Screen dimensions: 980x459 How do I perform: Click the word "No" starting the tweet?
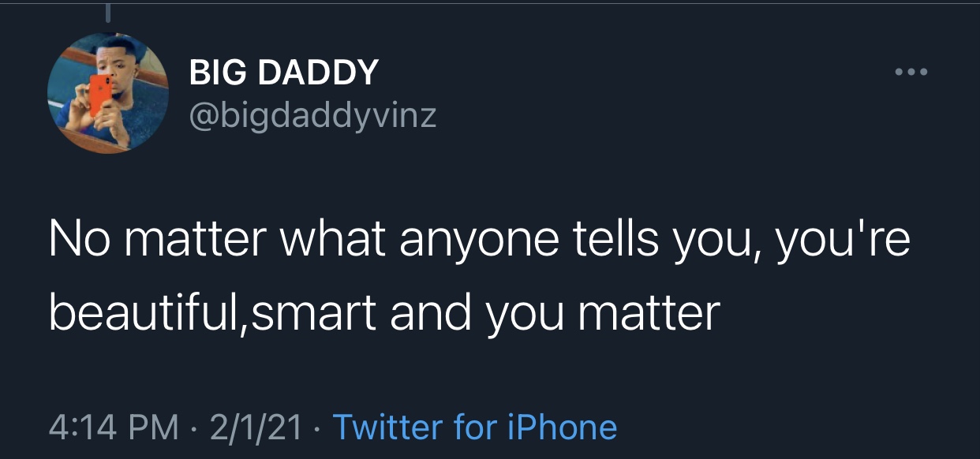pyautogui.click(x=76, y=240)
